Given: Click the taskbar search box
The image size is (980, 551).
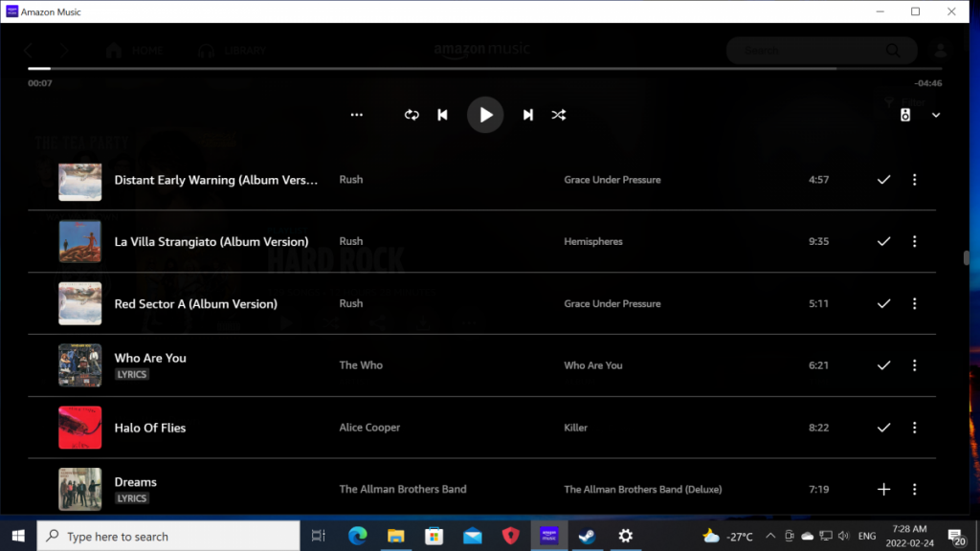Looking at the screenshot, I should click(x=168, y=536).
